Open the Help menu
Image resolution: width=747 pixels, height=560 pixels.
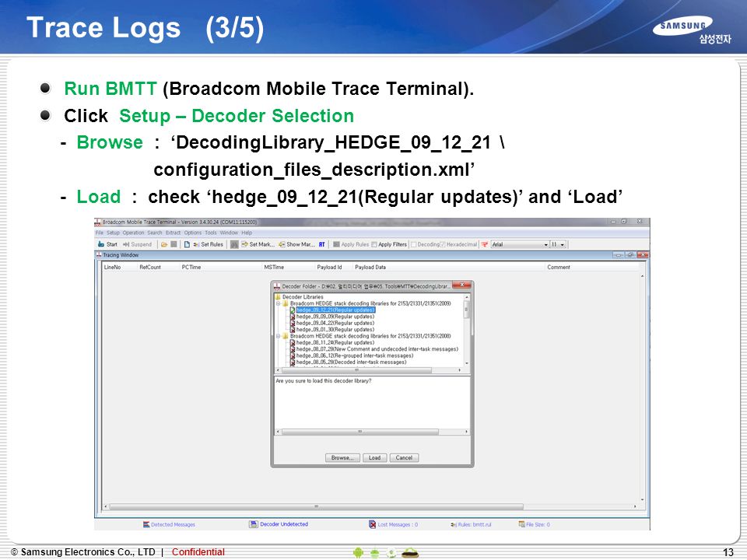click(247, 233)
